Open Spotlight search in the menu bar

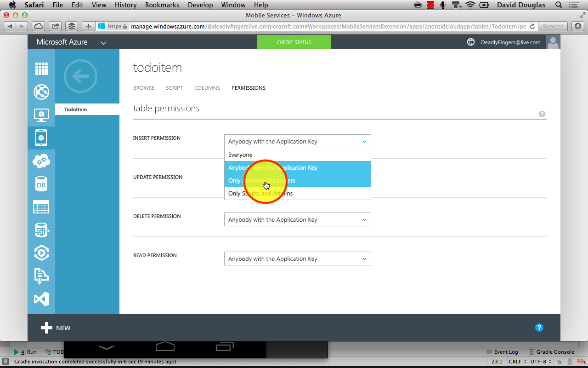point(559,5)
